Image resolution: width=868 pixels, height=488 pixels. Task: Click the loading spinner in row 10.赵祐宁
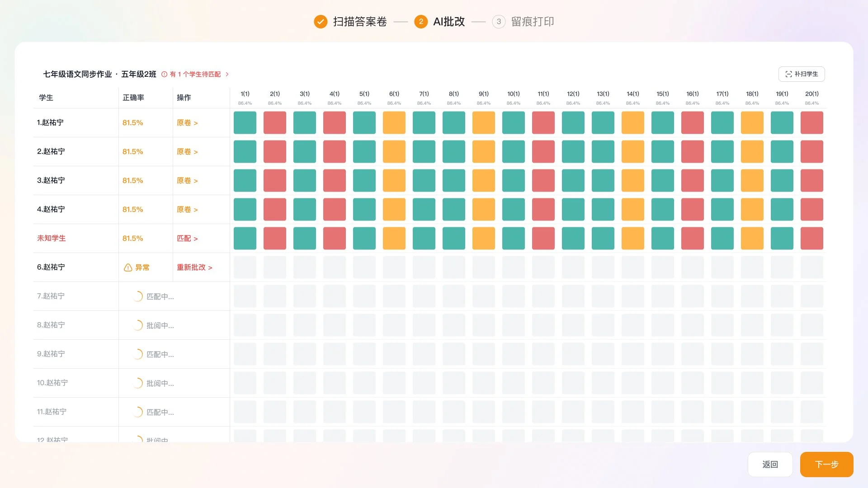click(137, 383)
